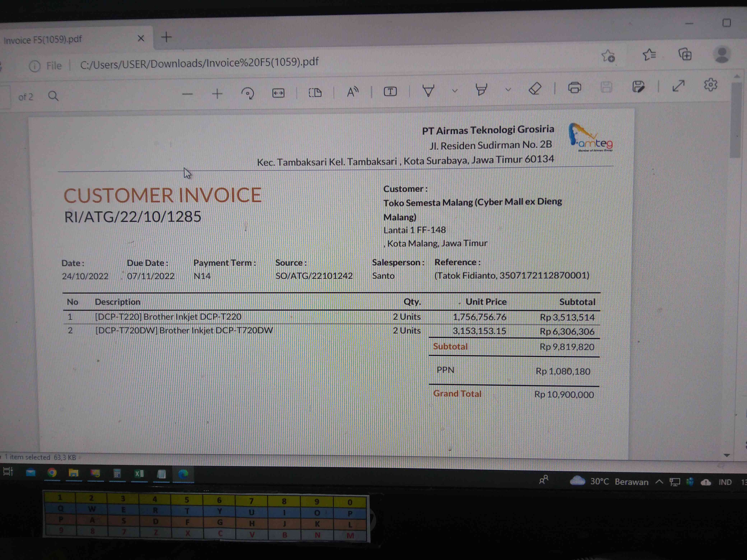Viewport: 747px width, 560px height.
Task: View the File site information icon
Action: coord(34,66)
